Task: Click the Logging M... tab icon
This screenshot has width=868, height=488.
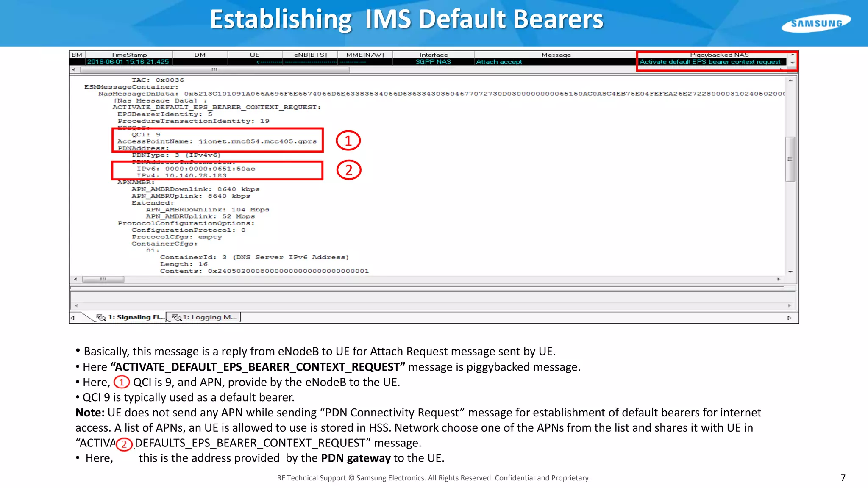Action: click(x=177, y=317)
